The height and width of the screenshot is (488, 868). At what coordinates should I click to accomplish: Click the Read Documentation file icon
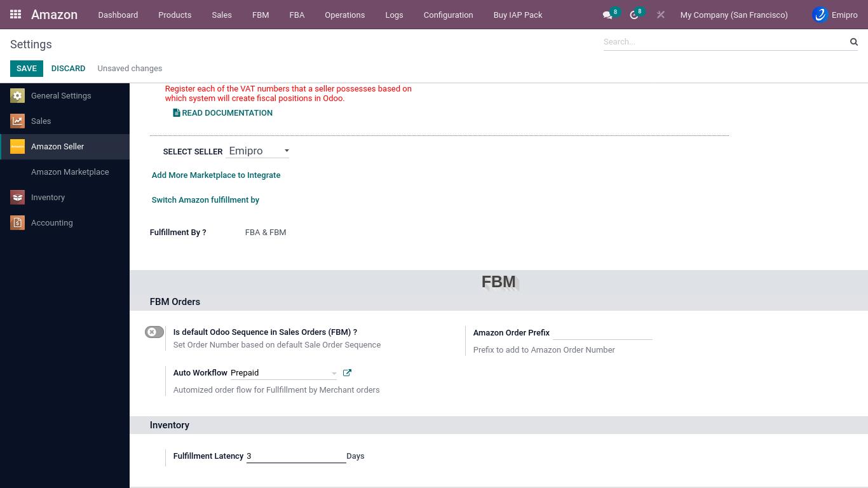177,112
